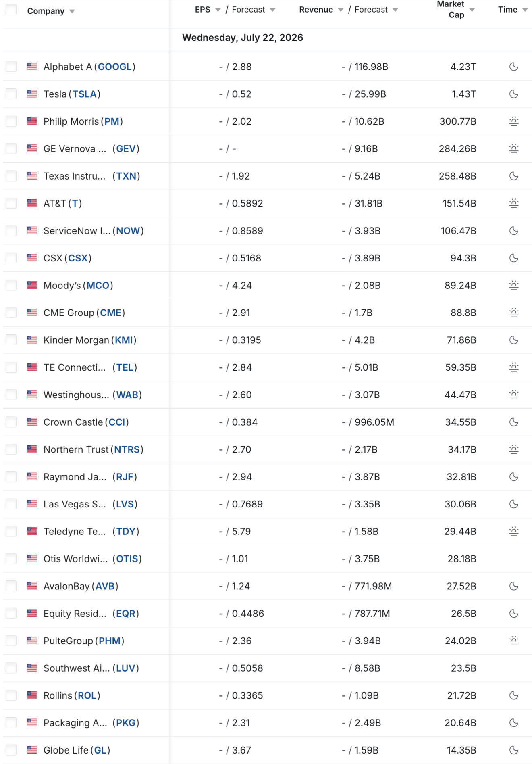Sort by Company column dropdown arrow
532x764 pixels.
tap(72, 11)
